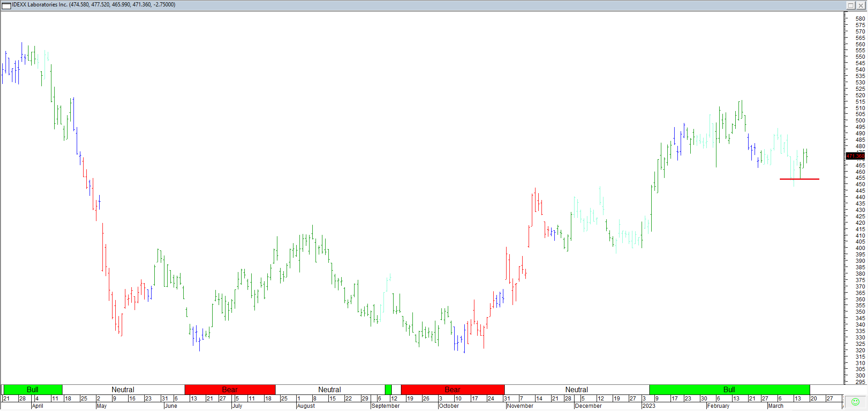Click the 471.360 current price tag
The height and width of the screenshot is (411, 868).
click(x=855, y=156)
